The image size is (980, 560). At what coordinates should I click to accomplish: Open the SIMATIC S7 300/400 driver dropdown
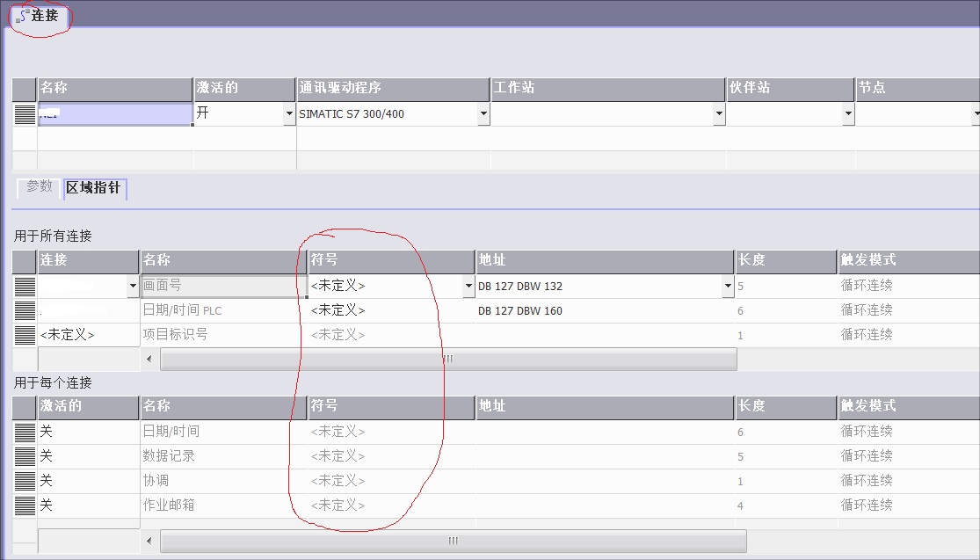[x=483, y=113]
